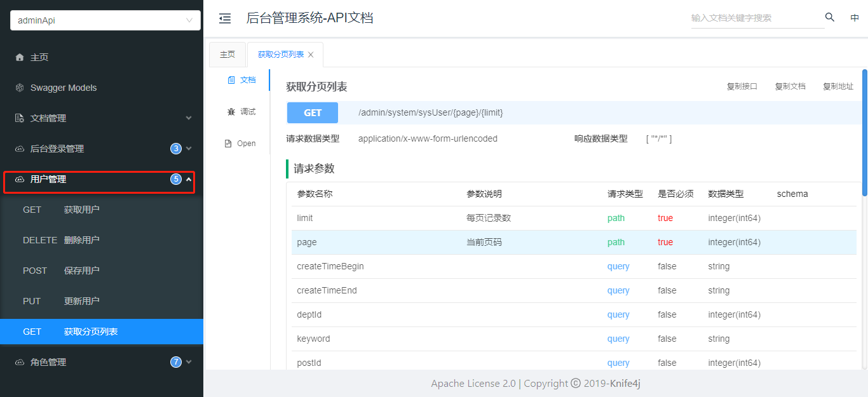Viewport: 868px width, 397px height.
Task: Collapse the 用户管理 group chevron
Action: (x=189, y=179)
